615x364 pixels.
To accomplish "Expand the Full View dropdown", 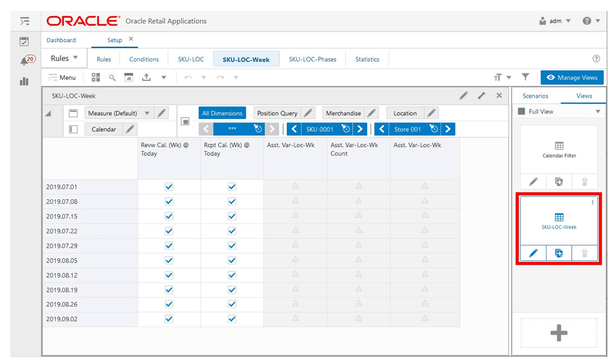I will point(598,111).
